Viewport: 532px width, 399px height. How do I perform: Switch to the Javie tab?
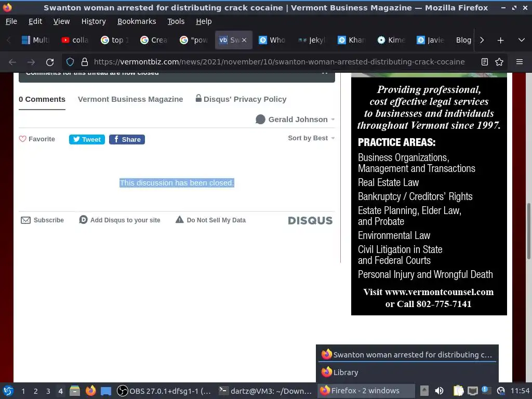(x=430, y=40)
